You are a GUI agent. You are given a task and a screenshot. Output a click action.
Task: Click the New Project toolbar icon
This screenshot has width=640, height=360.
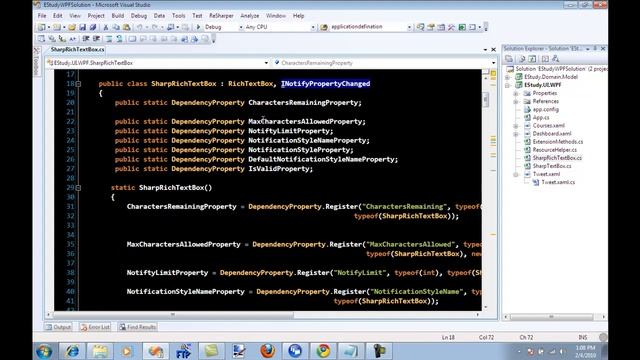(41, 27)
